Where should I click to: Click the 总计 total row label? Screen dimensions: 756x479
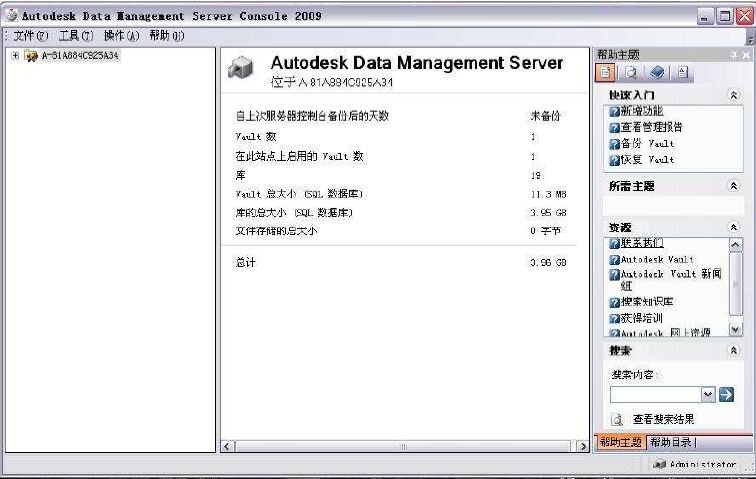pos(245,262)
